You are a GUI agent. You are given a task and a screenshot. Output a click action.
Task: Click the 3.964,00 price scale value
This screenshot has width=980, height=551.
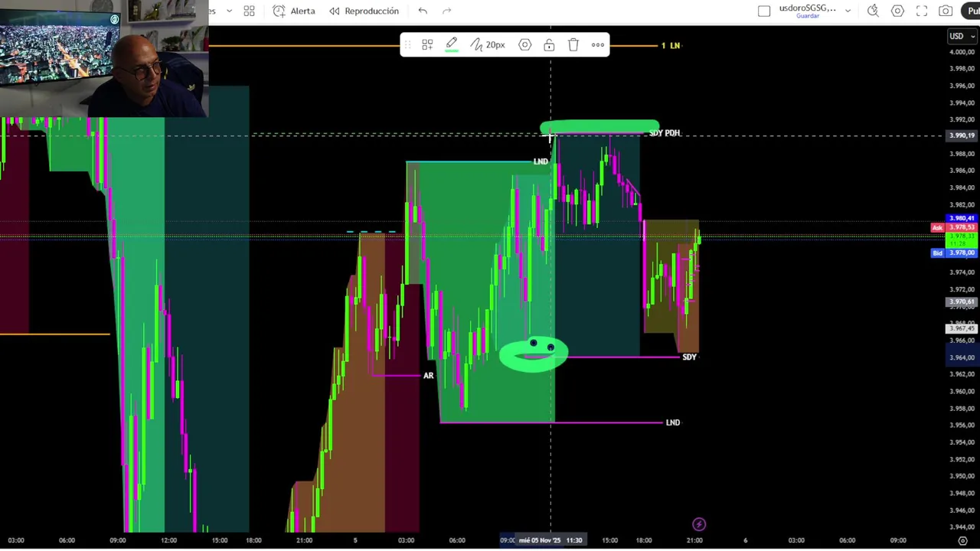click(x=962, y=357)
